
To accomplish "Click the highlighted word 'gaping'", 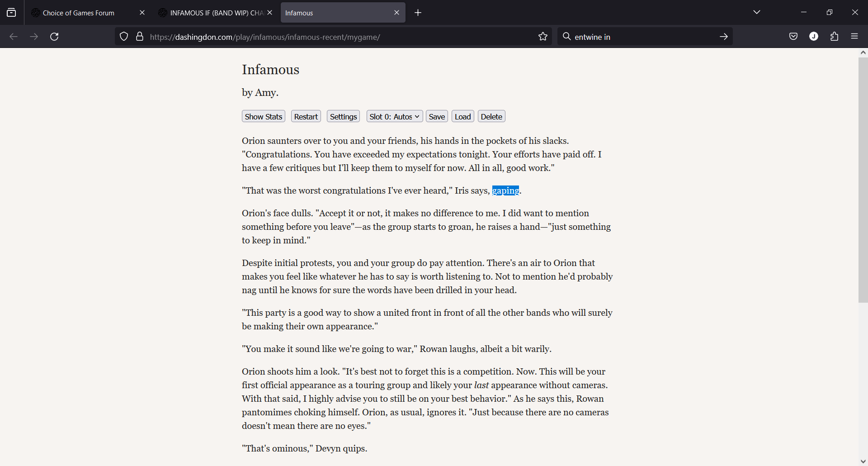I will 505,190.
